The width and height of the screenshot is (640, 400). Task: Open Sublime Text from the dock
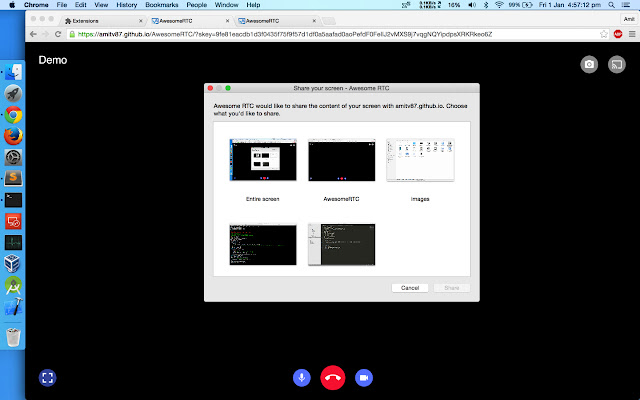click(x=13, y=178)
